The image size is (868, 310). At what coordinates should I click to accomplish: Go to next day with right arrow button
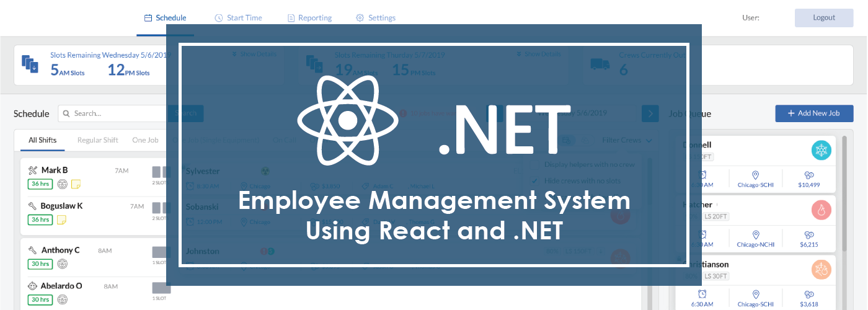click(x=650, y=113)
